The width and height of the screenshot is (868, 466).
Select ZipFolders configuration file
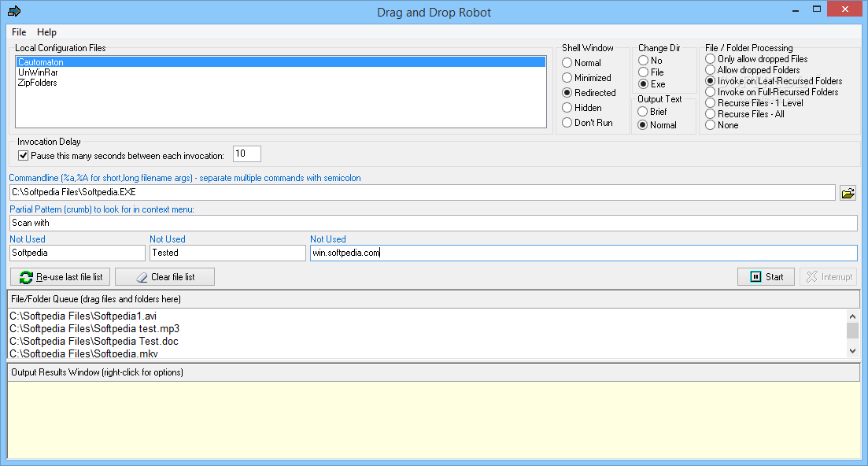point(281,83)
